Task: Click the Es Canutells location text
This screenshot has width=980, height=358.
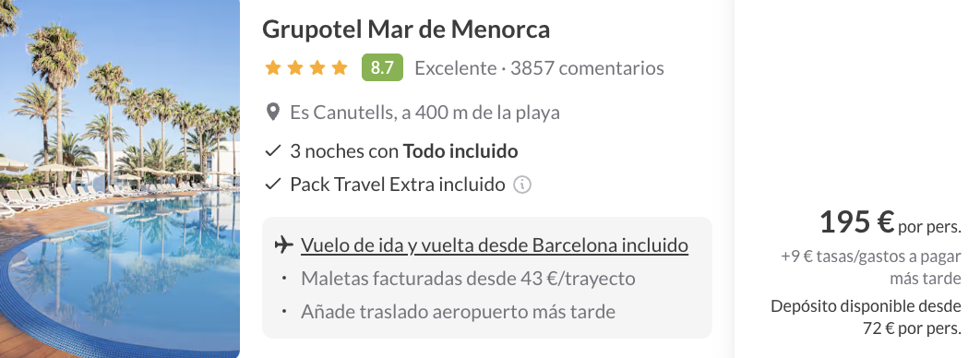Action: [x=425, y=113]
